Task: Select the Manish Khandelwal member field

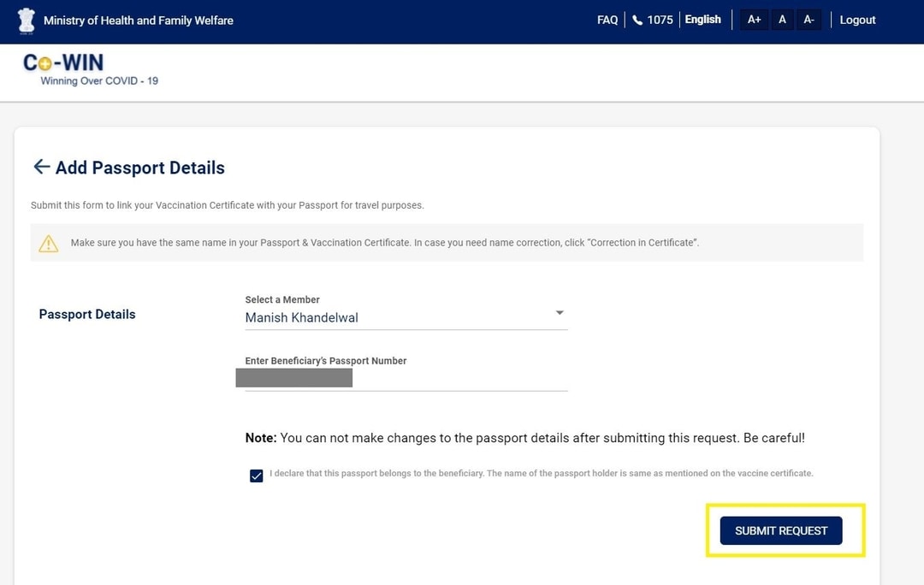Action: pyautogui.click(x=406, y=317)
